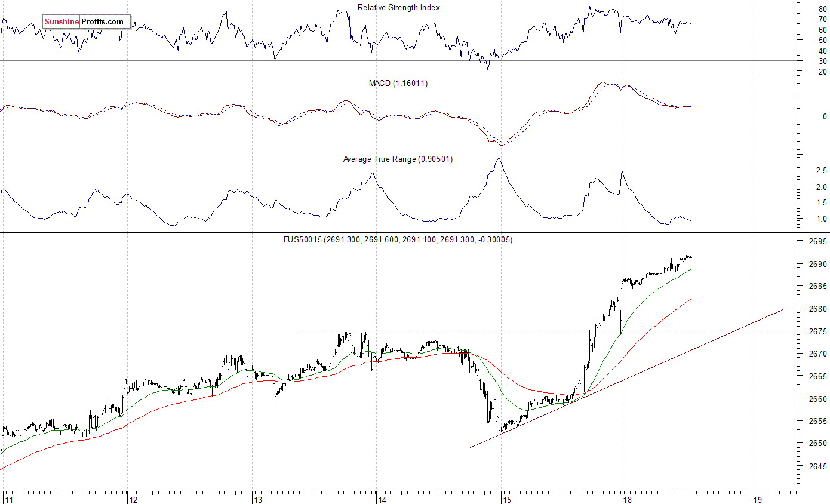Click the MACD (1.16011) panel title

pyautogui.click(x=398, y=84)
